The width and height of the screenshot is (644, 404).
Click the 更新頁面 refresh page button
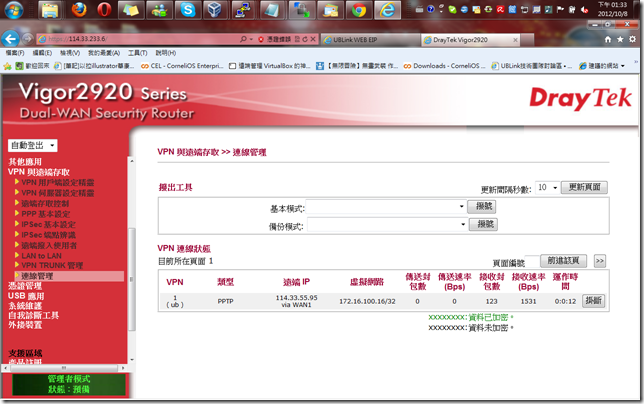tap(584, 187)
